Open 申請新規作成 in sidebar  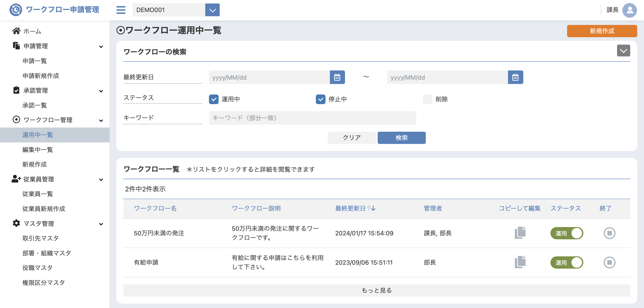41,75
